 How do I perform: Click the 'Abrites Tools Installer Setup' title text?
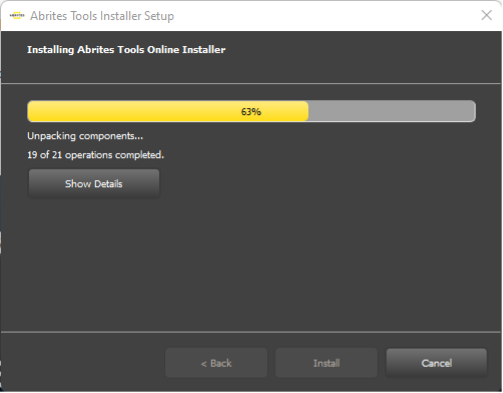tap(102, 16)
